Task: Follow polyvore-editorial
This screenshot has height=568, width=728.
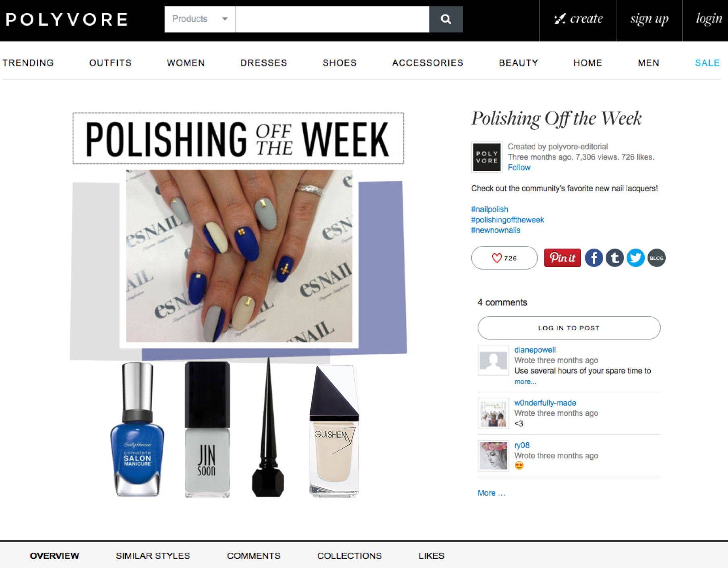Action: pyautogui.click(x=519, y=168)
